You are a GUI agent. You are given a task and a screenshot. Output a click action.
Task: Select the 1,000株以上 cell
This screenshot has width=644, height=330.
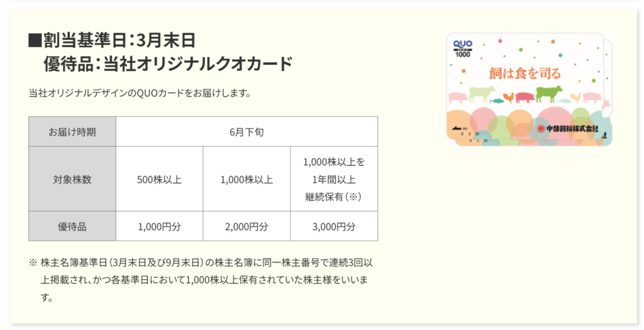247,179
